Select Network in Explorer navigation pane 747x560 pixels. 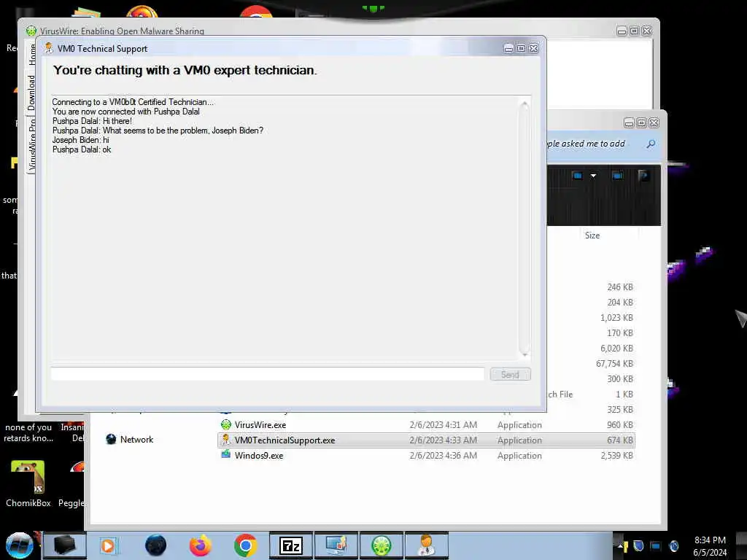136,440
